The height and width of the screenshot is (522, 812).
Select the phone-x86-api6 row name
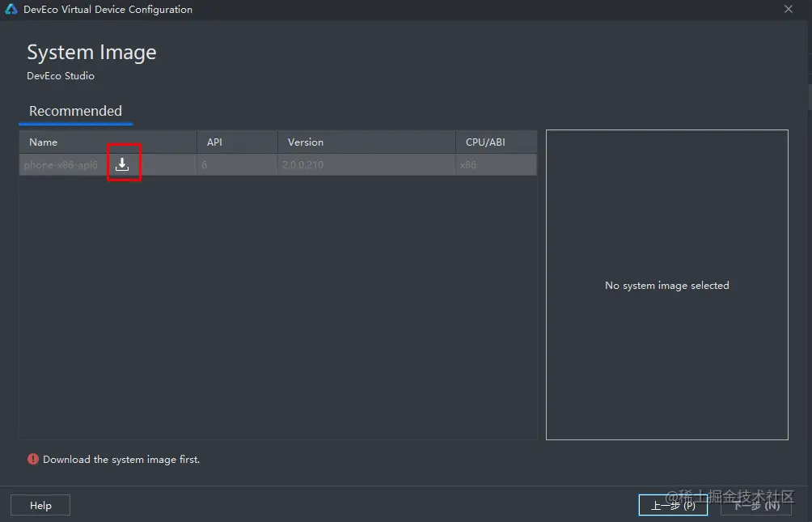tap(61, 165)
